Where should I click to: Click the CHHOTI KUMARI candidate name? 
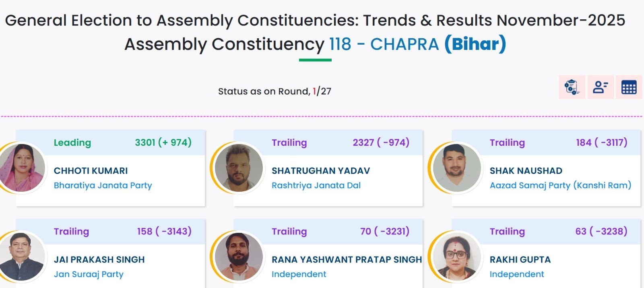coord(91,171)
